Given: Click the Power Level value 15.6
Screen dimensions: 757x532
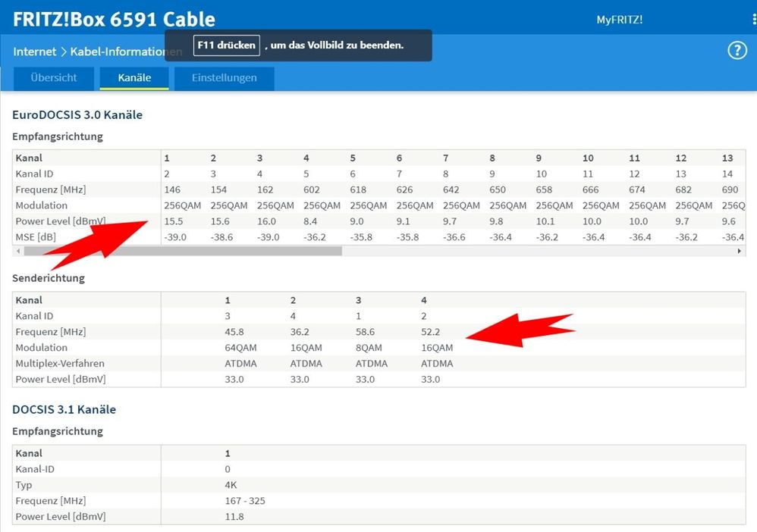Looking at the screenshot, I should (x=220, y=221).
